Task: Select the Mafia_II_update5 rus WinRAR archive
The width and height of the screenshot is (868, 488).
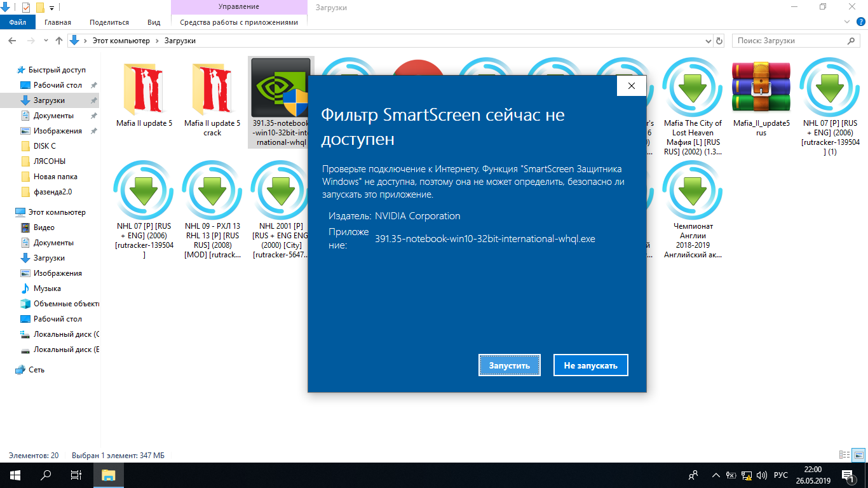Action: 761,98
